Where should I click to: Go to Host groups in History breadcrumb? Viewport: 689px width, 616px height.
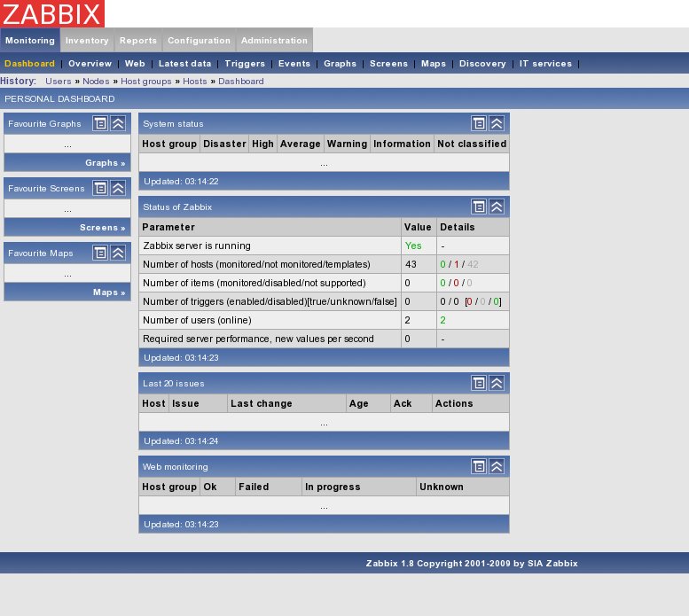point(146,82)
